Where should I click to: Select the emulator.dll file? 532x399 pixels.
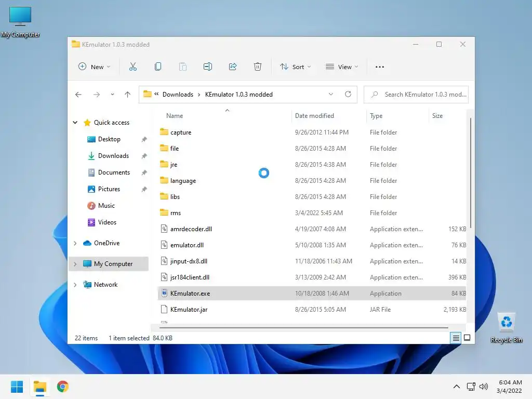(x=312, y=245)
